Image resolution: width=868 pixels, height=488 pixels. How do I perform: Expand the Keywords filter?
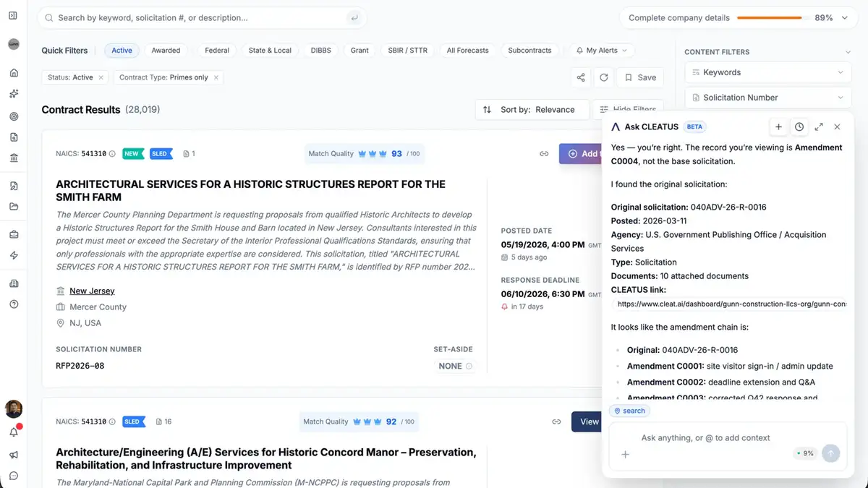[769, 72]
